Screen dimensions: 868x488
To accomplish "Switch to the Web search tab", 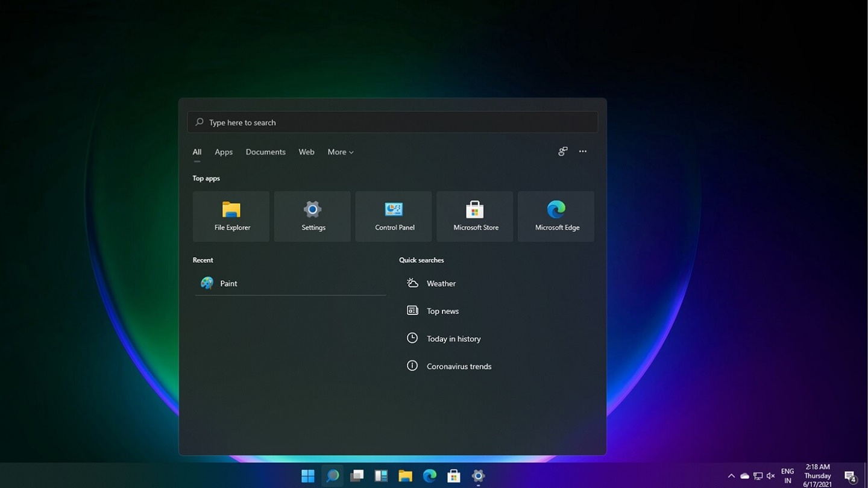I will (306, 152).
